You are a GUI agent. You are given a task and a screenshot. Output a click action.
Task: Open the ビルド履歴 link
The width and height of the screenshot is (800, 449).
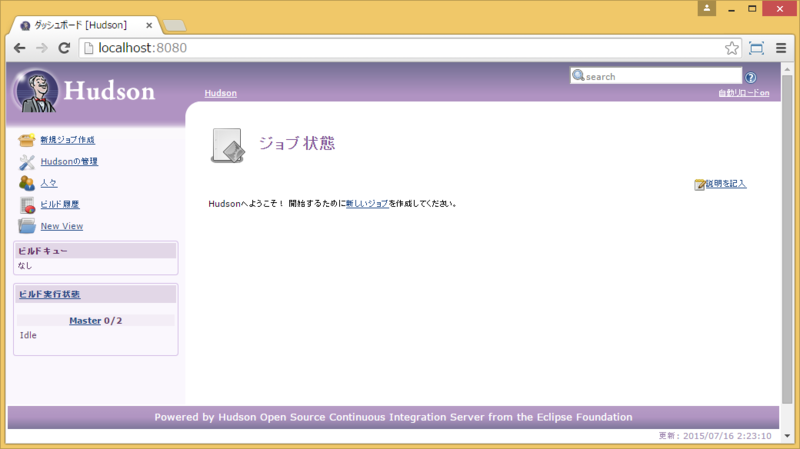click(60, 205)
